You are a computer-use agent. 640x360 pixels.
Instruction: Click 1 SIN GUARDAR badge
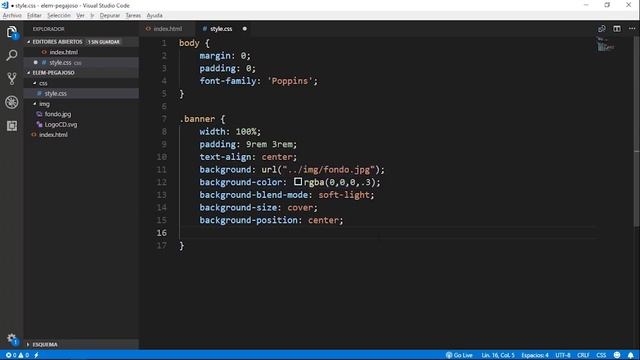point(104,42)
